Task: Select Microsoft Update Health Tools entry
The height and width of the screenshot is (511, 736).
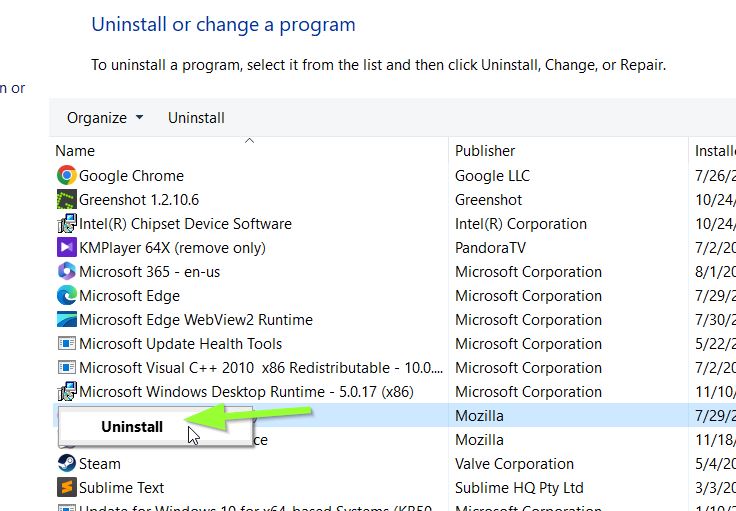Action: (180, 344)
